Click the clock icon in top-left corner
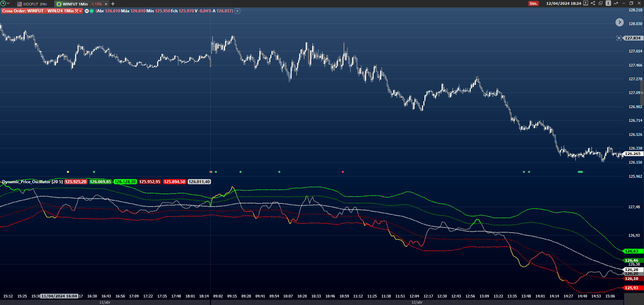The image size is (644, 305). click(x=3, y=3)
